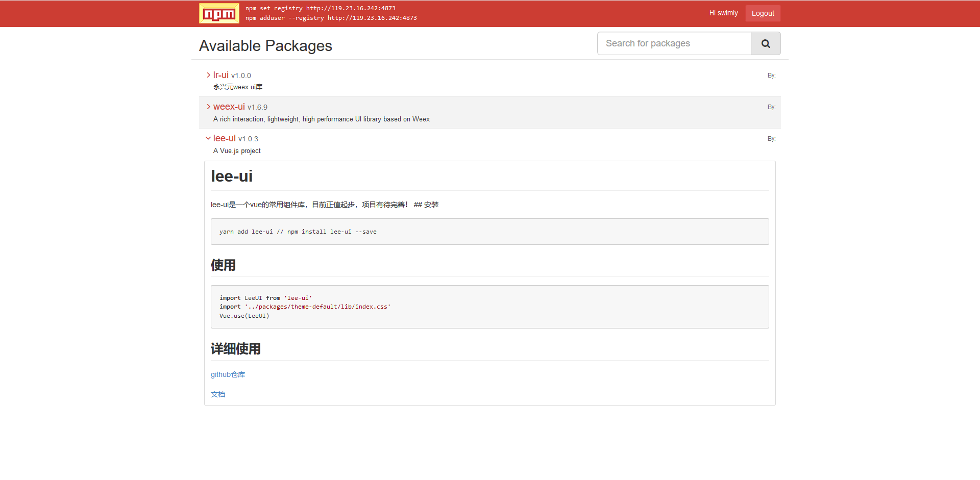The width and height of the screenshot is (980, 480).
Task: Open the lee-ui package link
Action: pos(225,138)
